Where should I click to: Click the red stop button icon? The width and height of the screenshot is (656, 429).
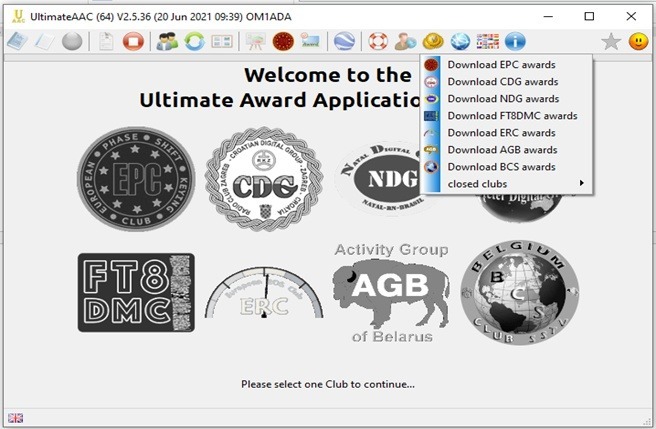coord(133,41)
